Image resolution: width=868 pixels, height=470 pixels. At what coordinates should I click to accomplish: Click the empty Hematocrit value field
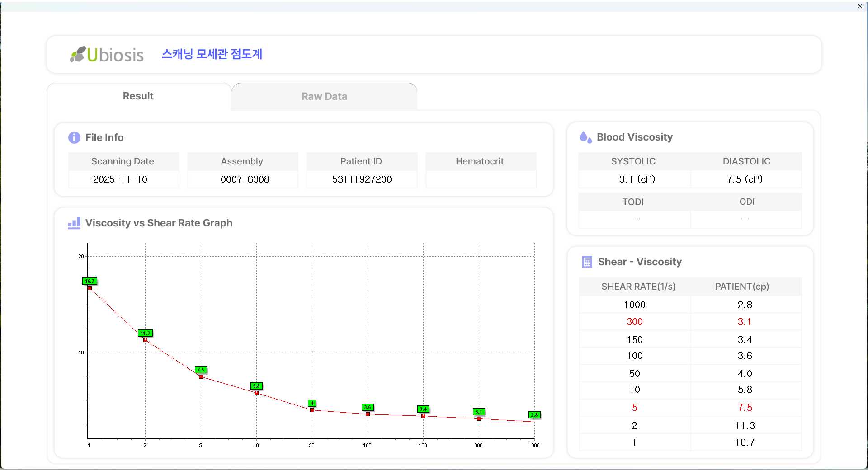click(x=481, y=179)
